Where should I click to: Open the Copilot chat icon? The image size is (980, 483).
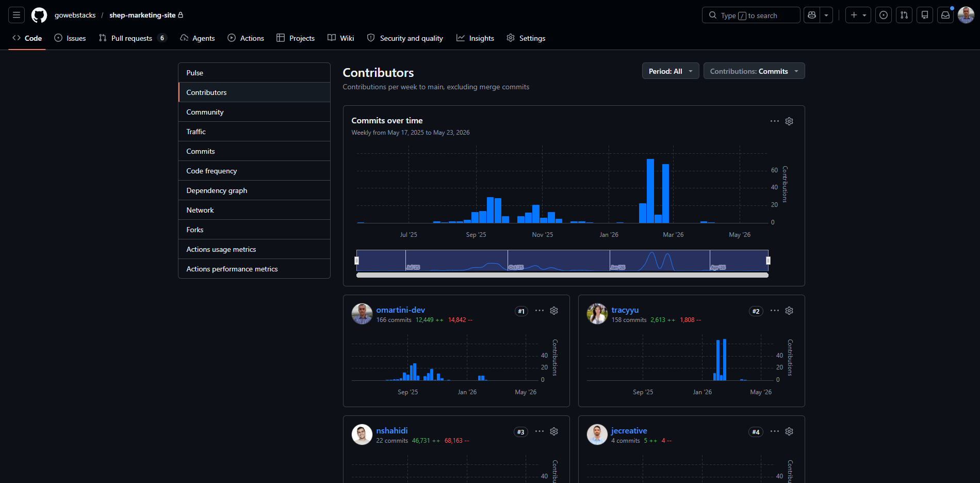pyautogui.click(x=812, y=15)
